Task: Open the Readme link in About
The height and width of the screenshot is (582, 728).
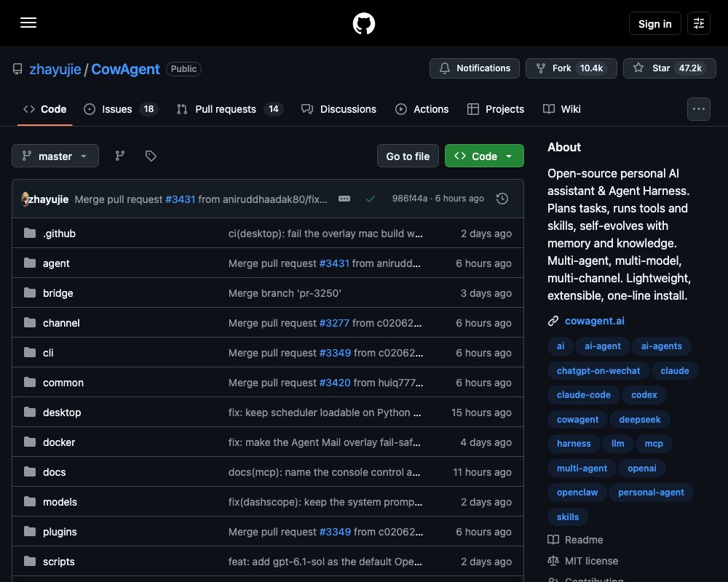Action: 575,540
